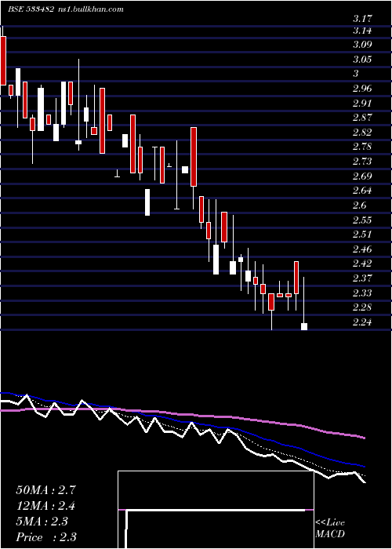Click the 2.6 price axis label
This screenshot has height=549, width=392.
tap(359, 205)
